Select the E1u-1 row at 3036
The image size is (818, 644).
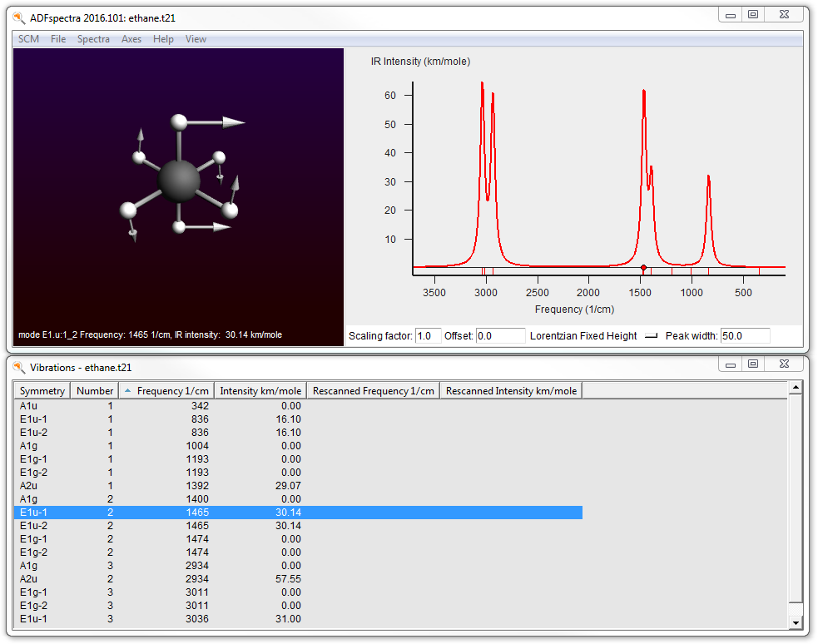coord(298,619)
